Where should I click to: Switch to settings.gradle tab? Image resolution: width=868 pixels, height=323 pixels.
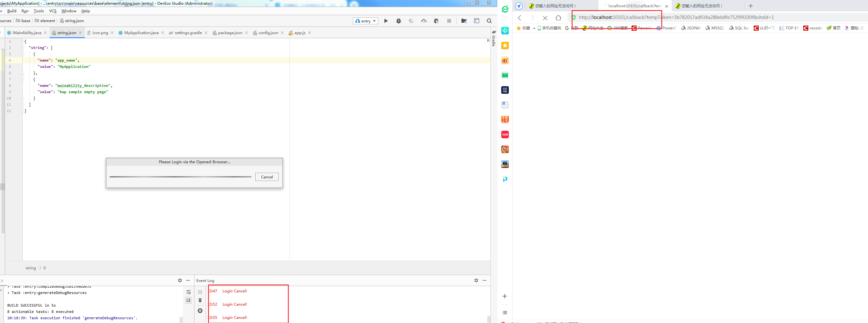click(x=188, y=33)
